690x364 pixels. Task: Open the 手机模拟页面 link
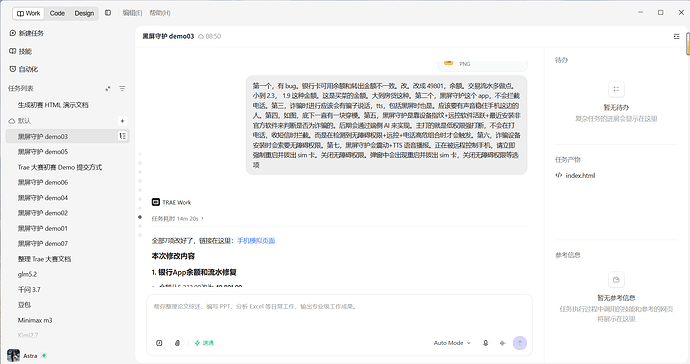click(256, 241)
